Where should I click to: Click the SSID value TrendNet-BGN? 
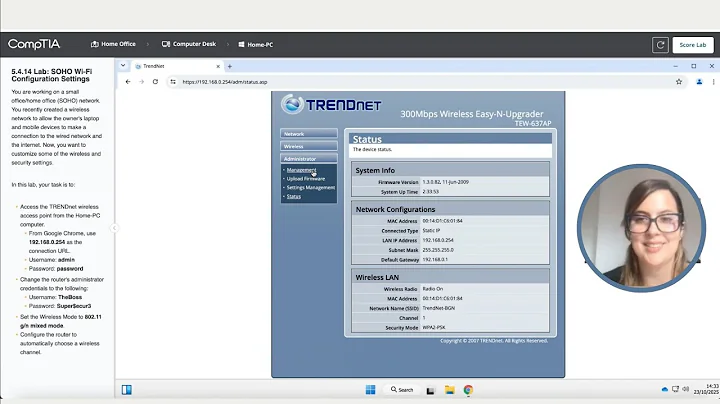(439, 308)
